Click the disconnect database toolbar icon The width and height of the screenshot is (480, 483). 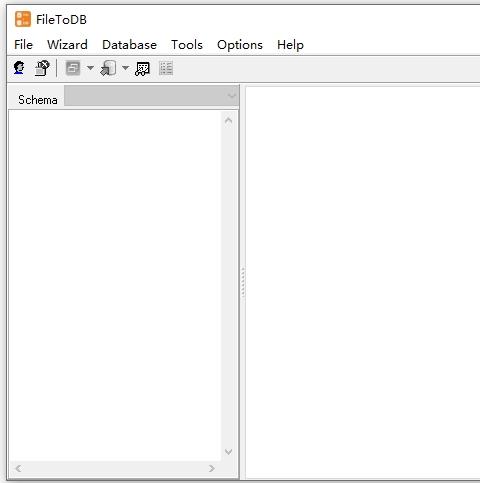pyautogui.click(x=42, y=68)
